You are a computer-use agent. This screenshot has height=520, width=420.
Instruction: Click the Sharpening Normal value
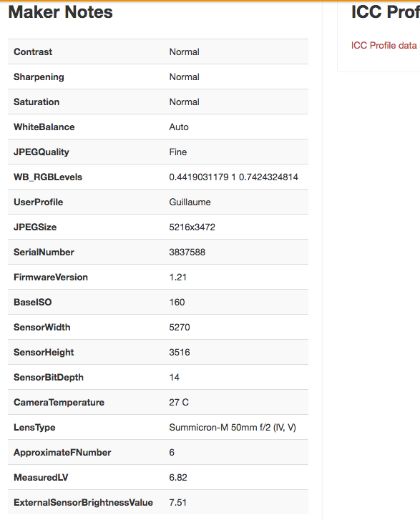(184, 77)
